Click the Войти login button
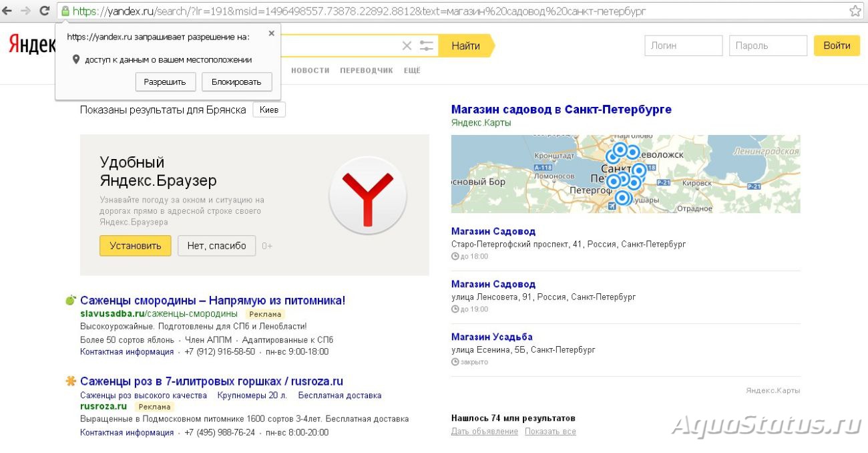868x453 pixels. (837, 45)
